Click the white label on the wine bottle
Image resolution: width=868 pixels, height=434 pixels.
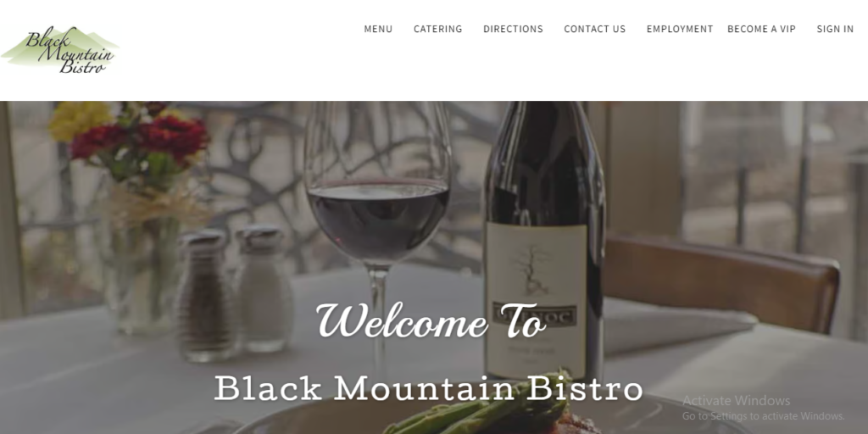pyautogui.click(x=536, y=299)
